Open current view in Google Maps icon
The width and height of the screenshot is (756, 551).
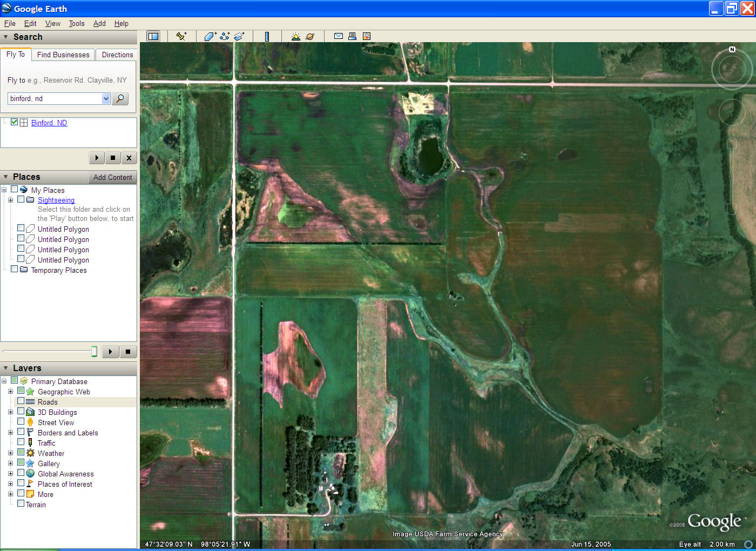coord(367,36)
